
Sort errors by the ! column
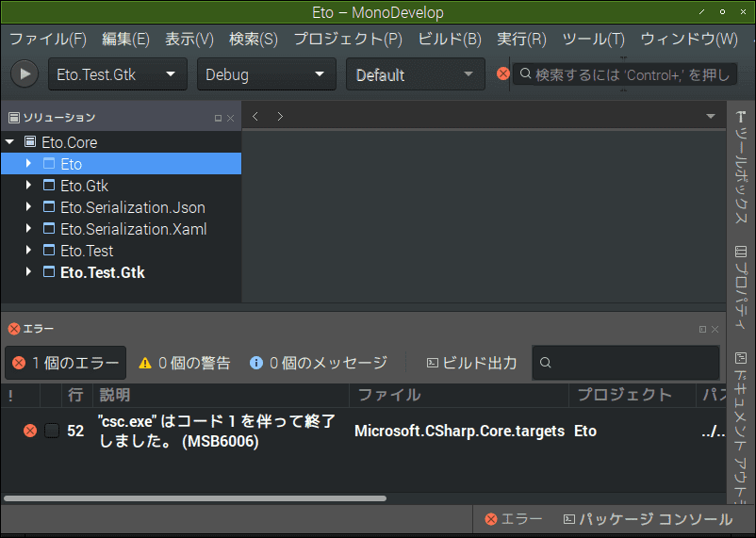click(x=20, y=396)
